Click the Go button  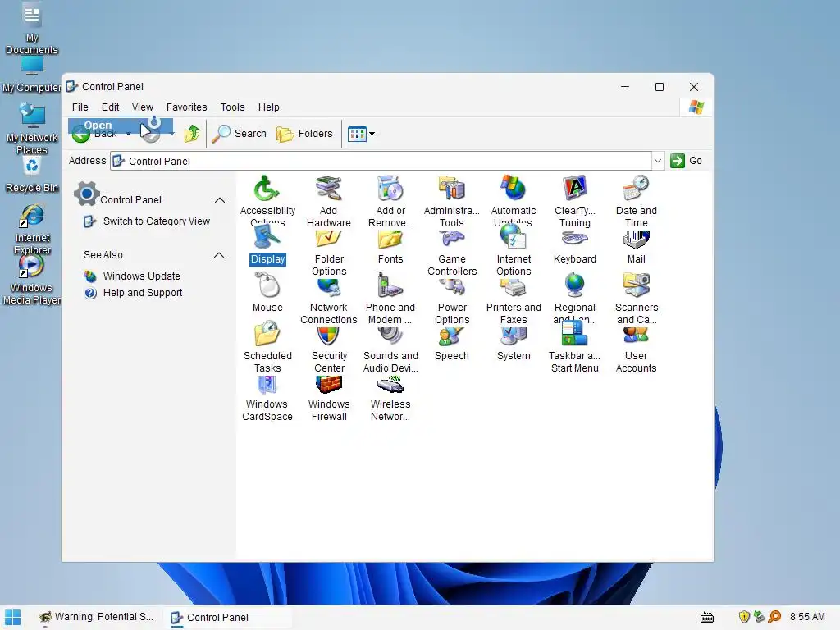(x=687, y=161)
